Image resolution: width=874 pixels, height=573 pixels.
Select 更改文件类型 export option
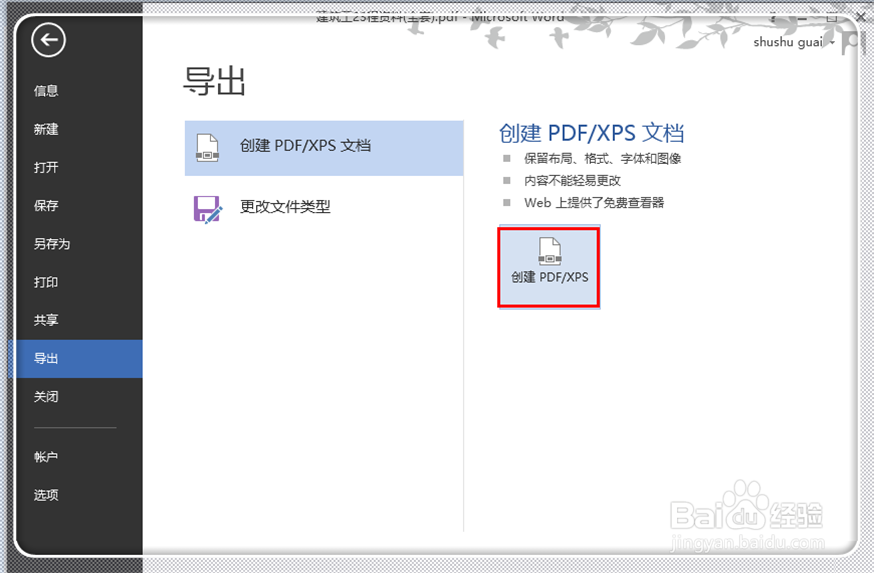tap(324, 207)
